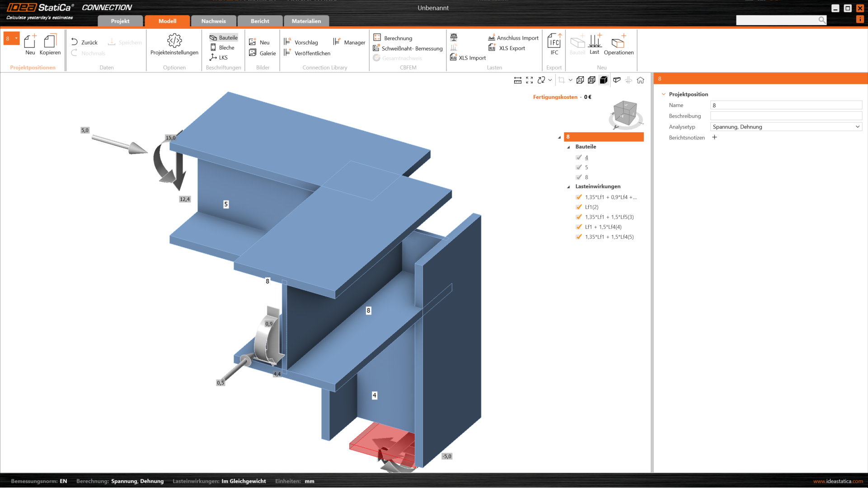Add new Operationen

pyautogui.click(x=619, y=44)
